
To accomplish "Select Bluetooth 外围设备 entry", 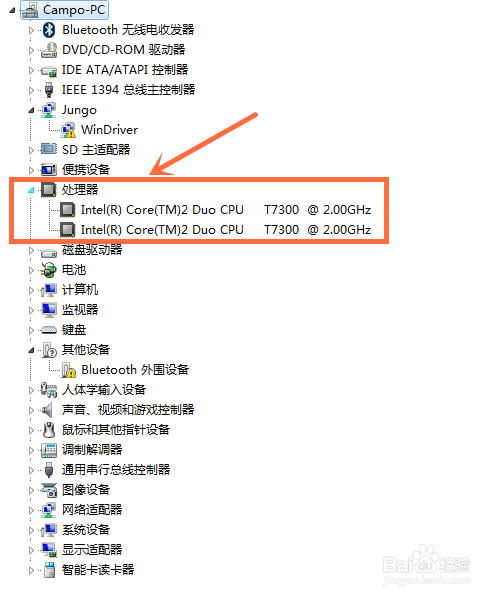I will pyautogui.click(x=135, y=370).
